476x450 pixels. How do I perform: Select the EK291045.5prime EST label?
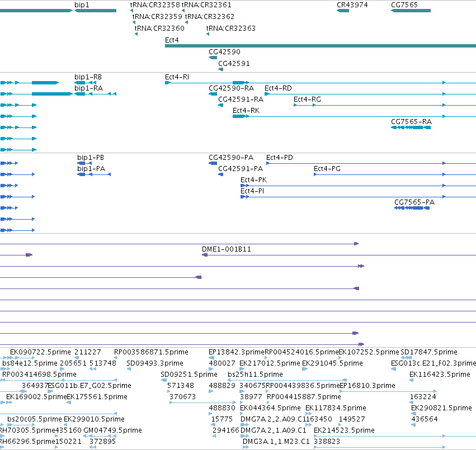pyautogui.click(x=332, y=363)
